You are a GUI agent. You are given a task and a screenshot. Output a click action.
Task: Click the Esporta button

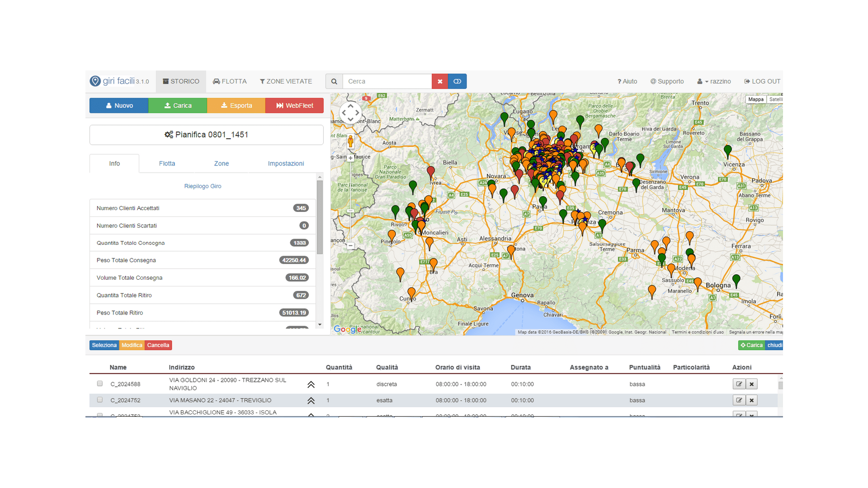(236, 105)
